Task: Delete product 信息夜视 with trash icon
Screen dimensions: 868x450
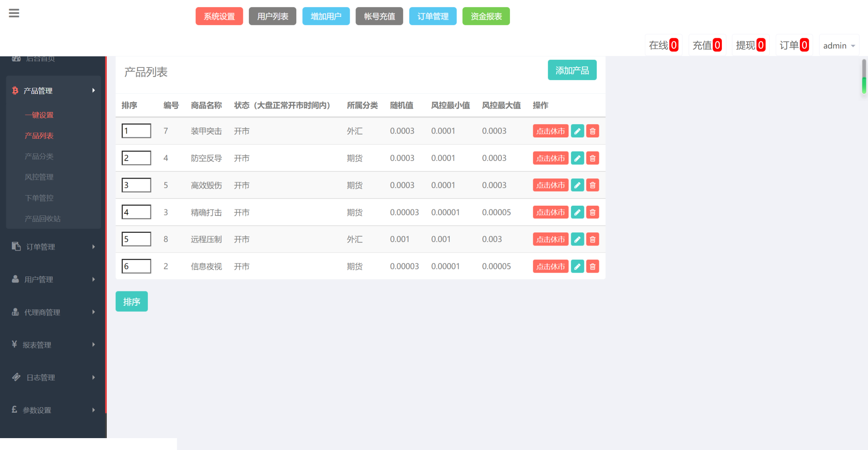Action: coord(593,266)
